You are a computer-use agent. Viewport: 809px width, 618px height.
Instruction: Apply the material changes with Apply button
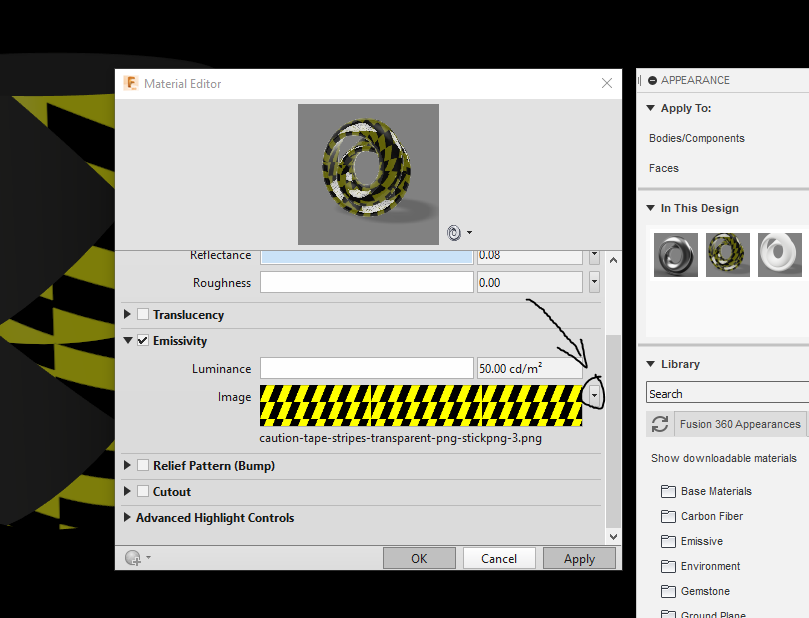579,557
